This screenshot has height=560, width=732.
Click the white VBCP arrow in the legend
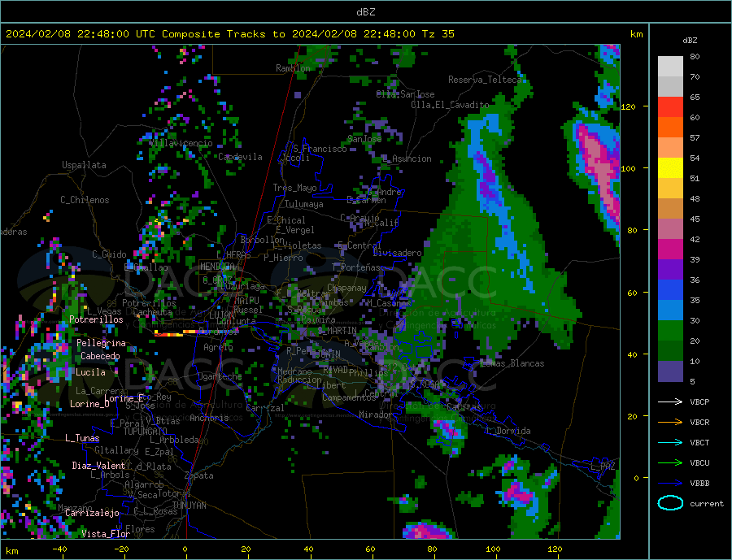670,402
